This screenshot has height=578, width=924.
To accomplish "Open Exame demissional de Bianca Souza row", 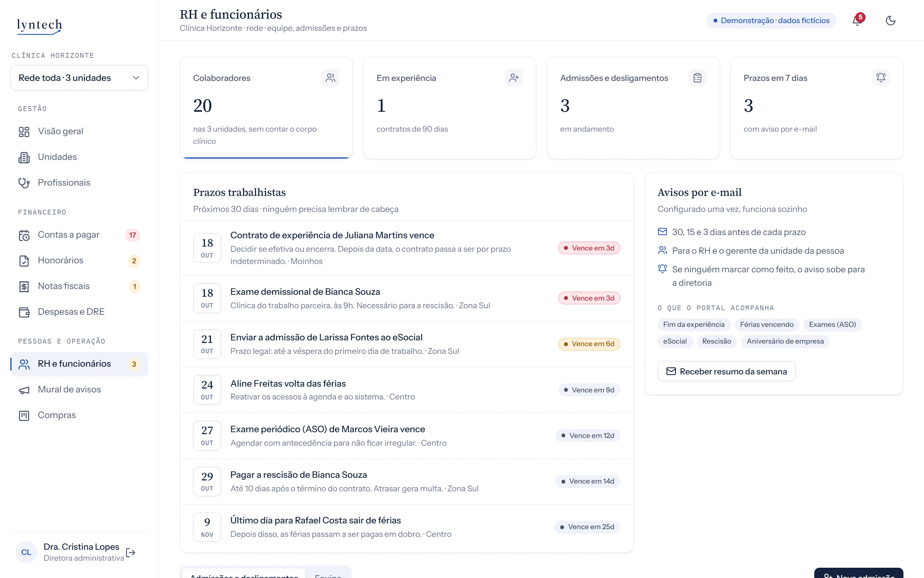I will (406, 298).
